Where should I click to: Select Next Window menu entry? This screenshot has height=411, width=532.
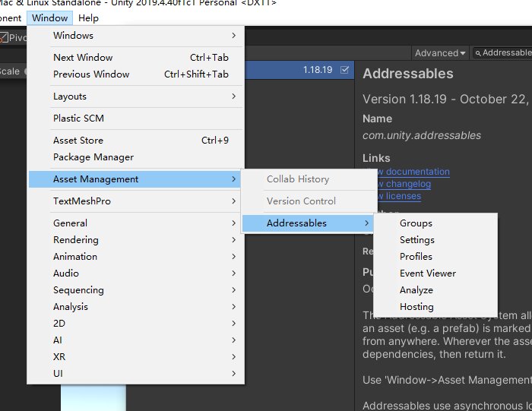(x=136, y=58)
